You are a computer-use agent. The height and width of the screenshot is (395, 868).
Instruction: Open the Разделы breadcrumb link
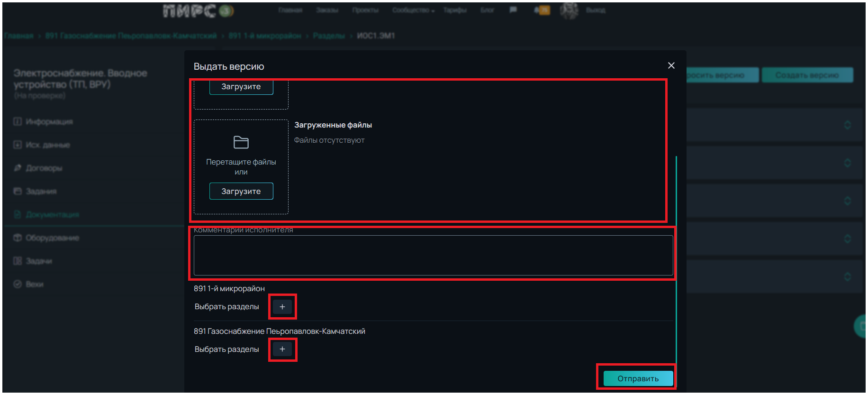pyautogui.click(x=328, y=36)
